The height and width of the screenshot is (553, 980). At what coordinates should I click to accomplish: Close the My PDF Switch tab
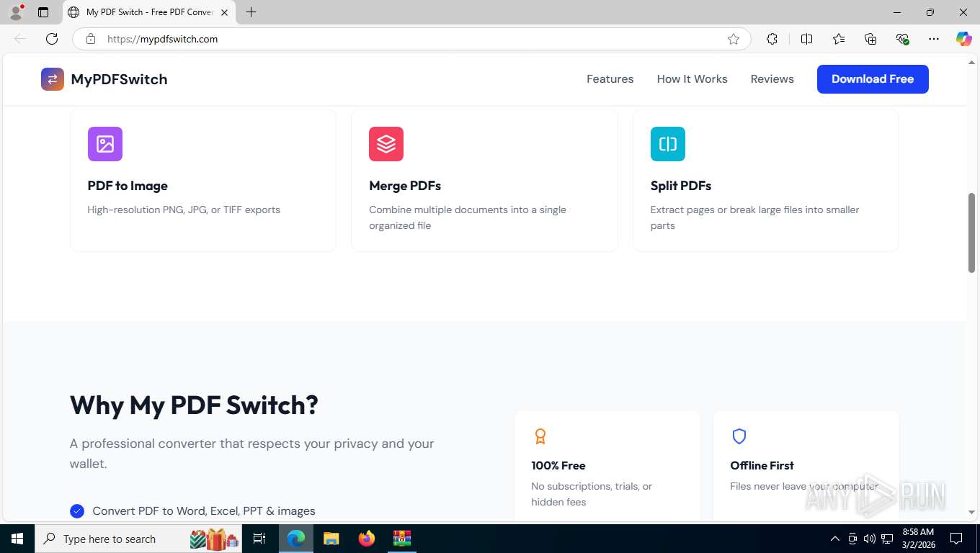pos(225,12)
